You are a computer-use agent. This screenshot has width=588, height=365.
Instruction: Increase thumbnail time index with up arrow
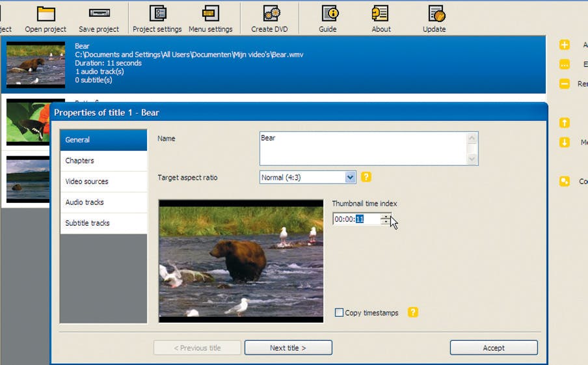coord(386,217)
